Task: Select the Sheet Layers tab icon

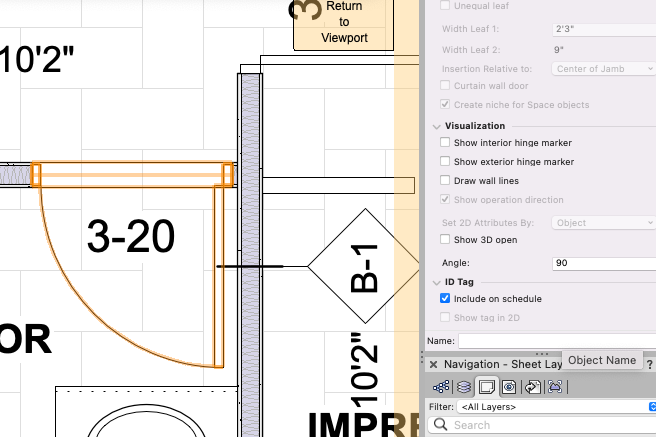Action: 487,386
